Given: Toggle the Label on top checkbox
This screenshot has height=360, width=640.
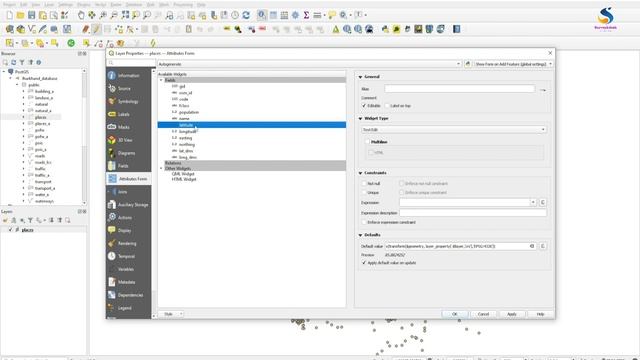Looking at the screenshot, I should 387,106.
